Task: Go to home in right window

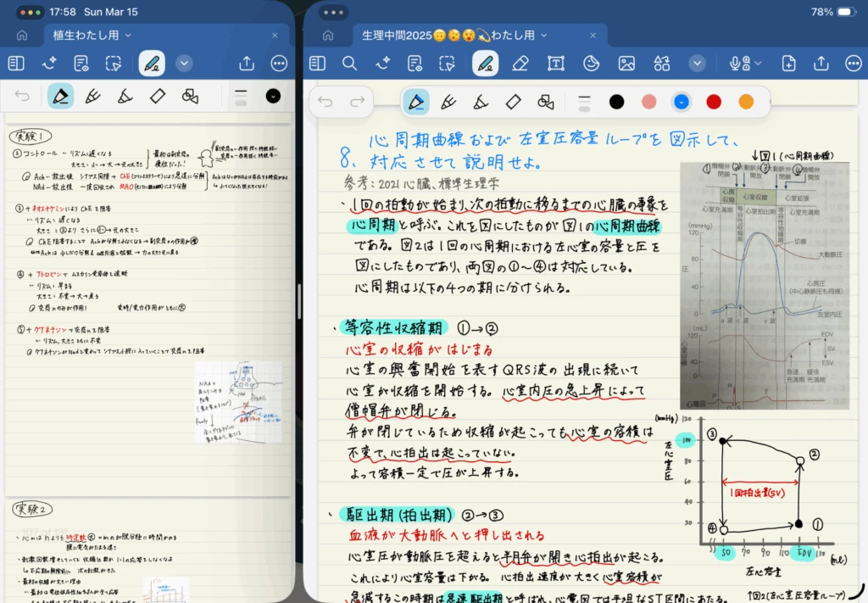Action: click(328, 36)
